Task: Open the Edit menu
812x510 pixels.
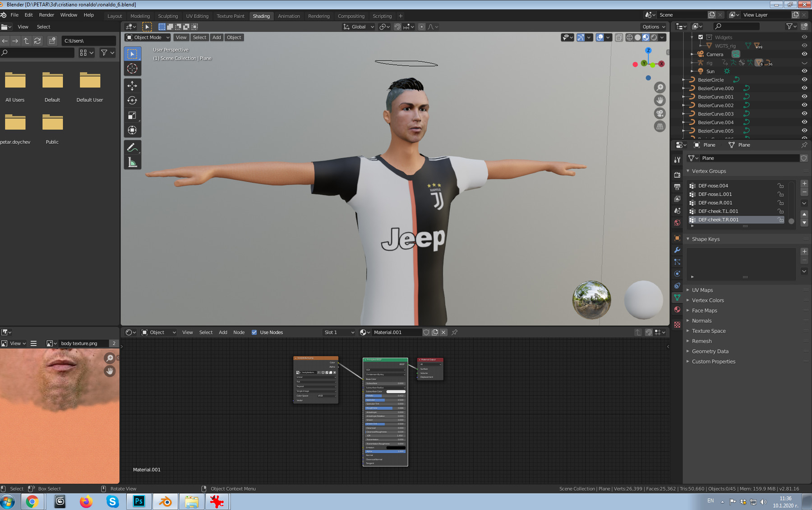Action: pos(28,15)
